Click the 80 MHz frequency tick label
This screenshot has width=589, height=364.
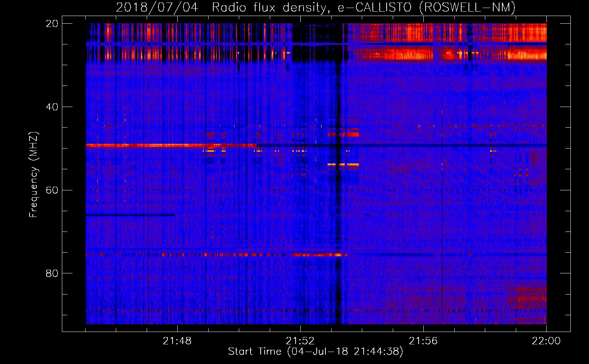pos(52,273)
